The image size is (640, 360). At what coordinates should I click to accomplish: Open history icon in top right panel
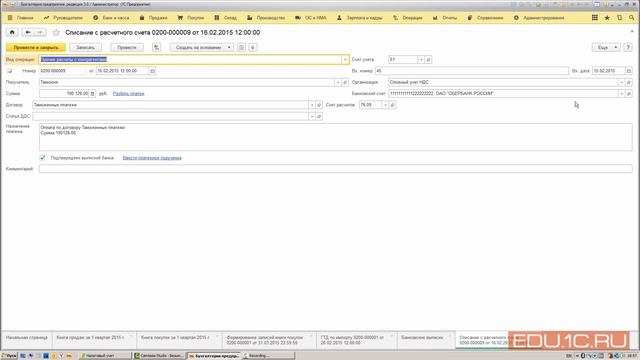(620, 18)
